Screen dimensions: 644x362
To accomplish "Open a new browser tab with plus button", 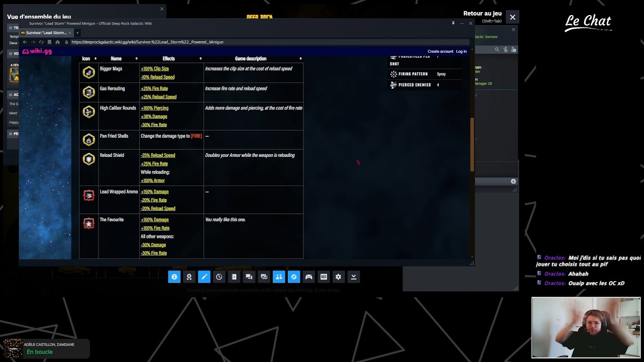I will point(77,33).
